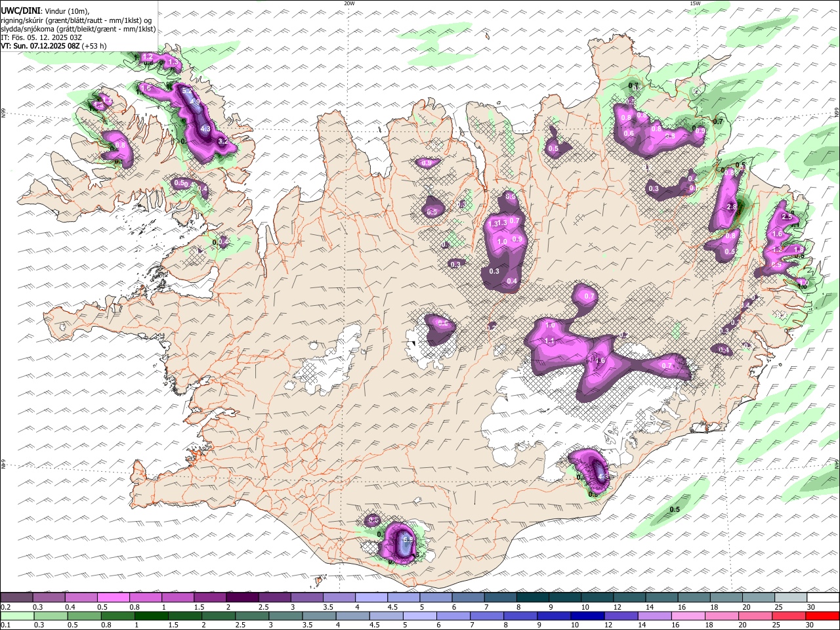Click the dark purple 2 swatch, top legend row
The height and width of the screenshot is (630, 840).
[241, 597]
